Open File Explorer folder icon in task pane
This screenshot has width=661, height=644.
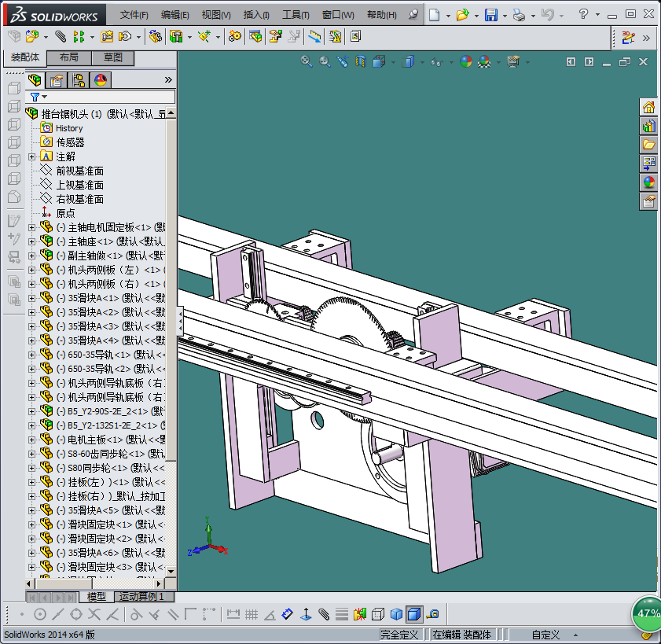(x=648, y=145)
